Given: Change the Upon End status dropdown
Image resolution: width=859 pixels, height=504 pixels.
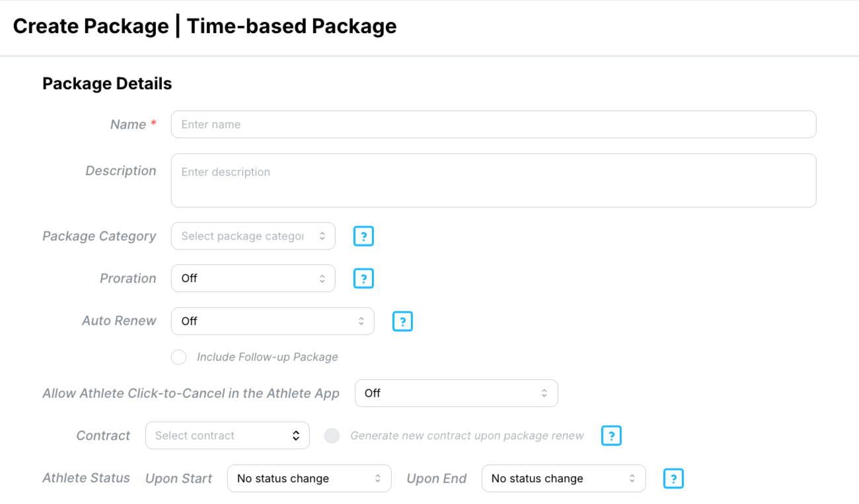Looking at the screenshot, I should pyautogui.click(x=564, y=478).
